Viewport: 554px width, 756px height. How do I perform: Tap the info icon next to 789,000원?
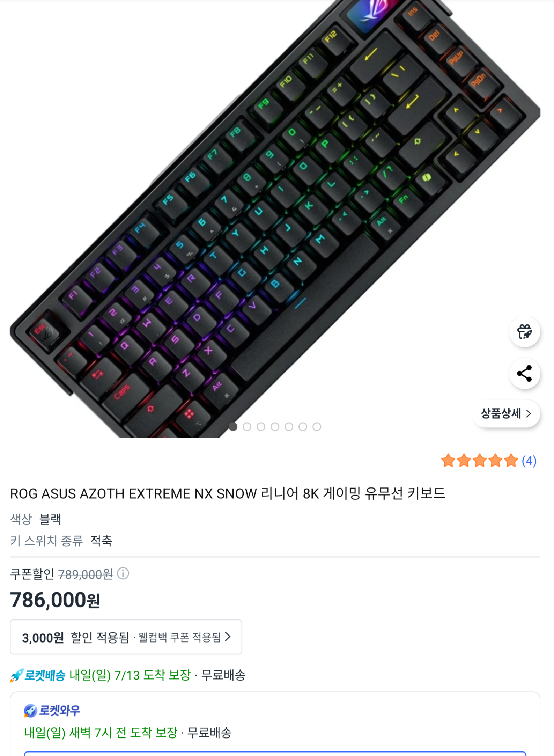click(123, 573)
